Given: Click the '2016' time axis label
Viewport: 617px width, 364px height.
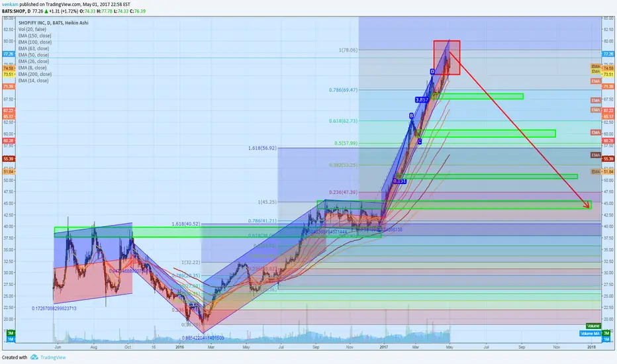Looking at the screenshot, I should click(x=179, y=347).
